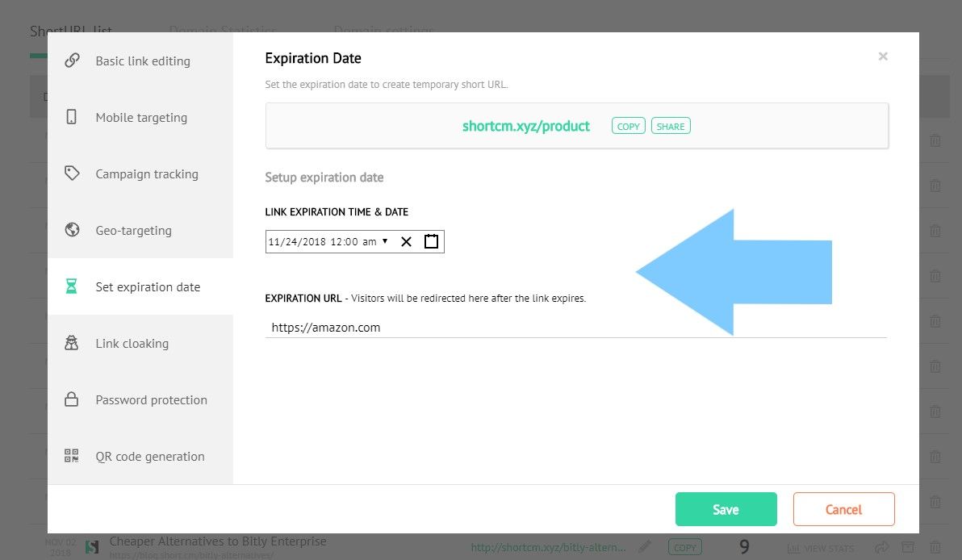Select the Basic link editing chain icon
This screenshot has height=560, width=962.
(71, 60)
